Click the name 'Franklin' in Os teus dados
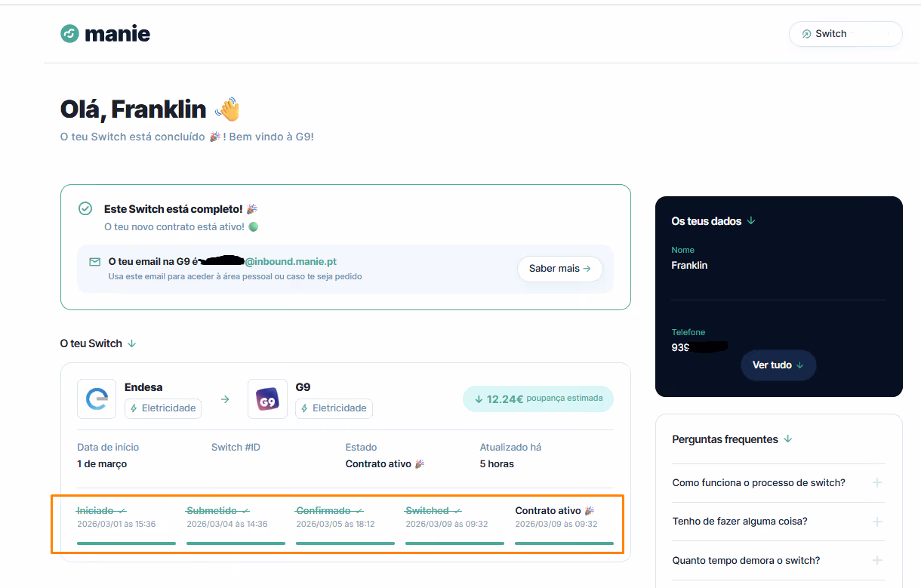 pos(689,266)
